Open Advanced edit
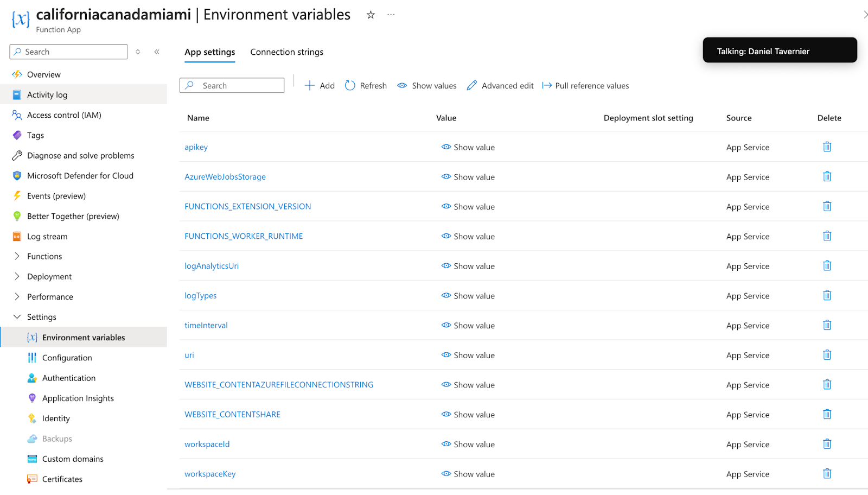The width and height of the screenshot is (868, 495). [x=500, y=86]
